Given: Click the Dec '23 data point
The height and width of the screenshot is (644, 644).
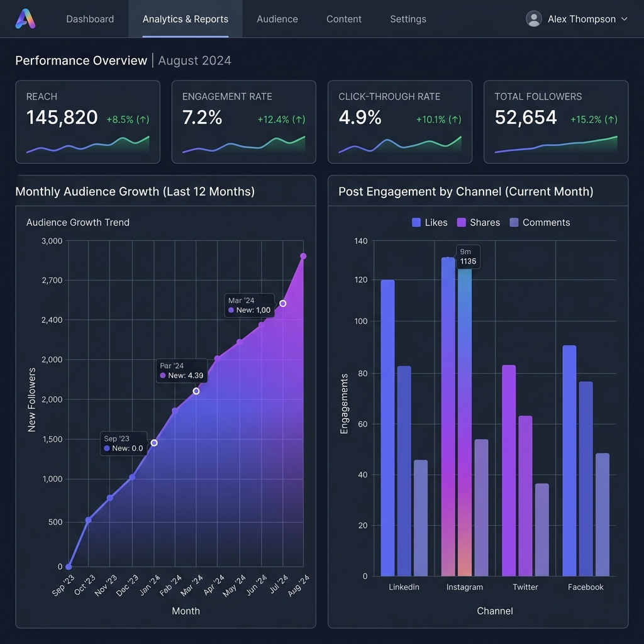Looking at the screenshot, I should pyautogui.click(x=132, y=477).
